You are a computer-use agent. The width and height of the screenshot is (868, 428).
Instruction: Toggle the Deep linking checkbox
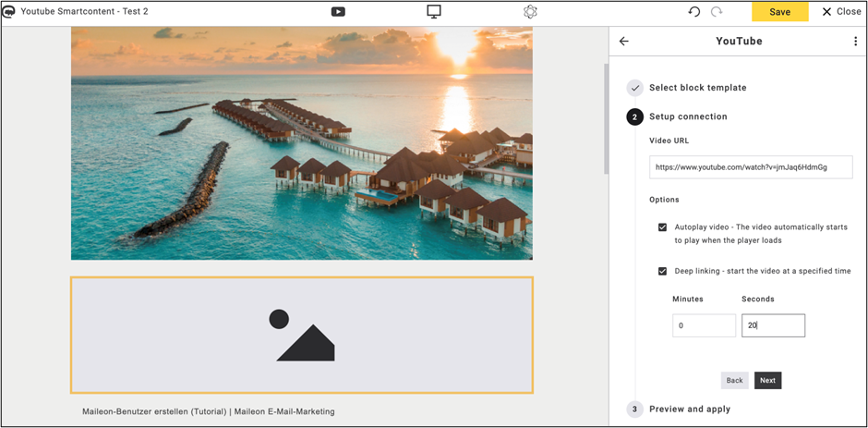662,271
